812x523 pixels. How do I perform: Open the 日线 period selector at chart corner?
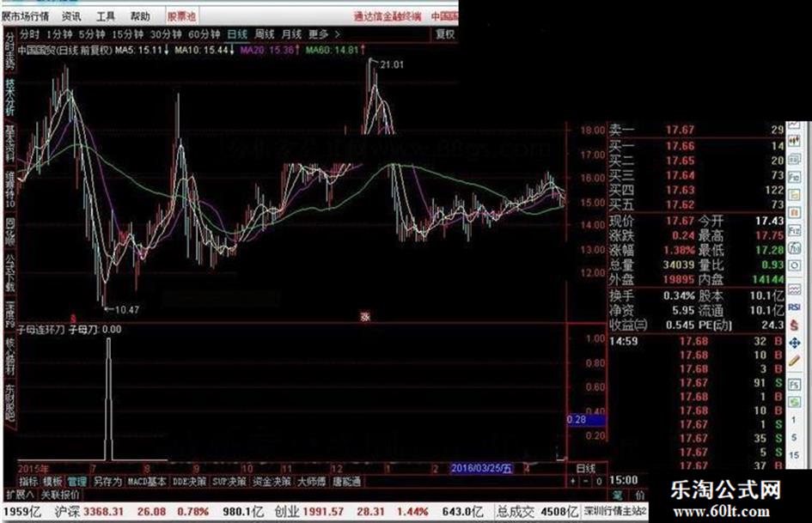point(586,469)
